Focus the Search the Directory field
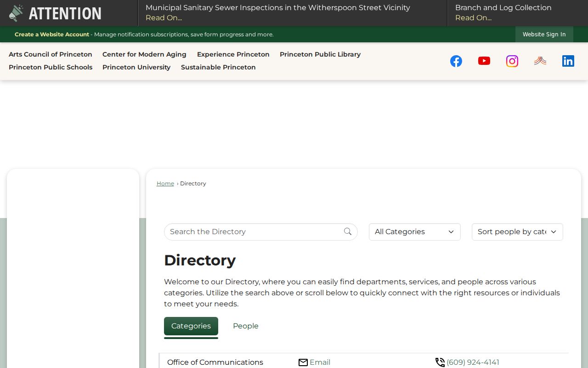This screenshot has height=368, width=588. [x=261, y=232]
